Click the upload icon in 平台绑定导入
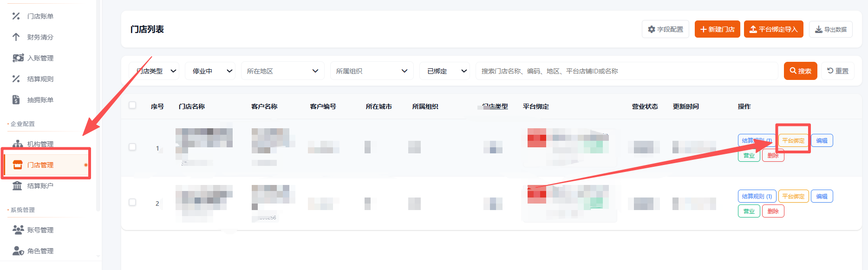This screenshot has height=270, width=868. pos(753,29)
